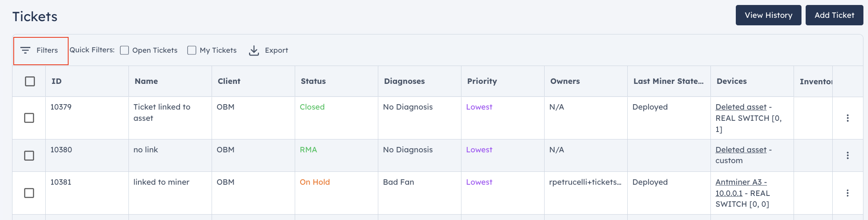Open kebab menu for ticket 10381

pos(848,193)
